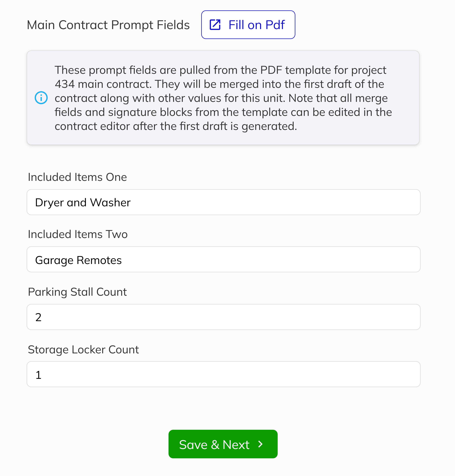Focus the Included Items Two input field
The width and height of the screenshot is (455, 476).
click(x=223, y=259)
